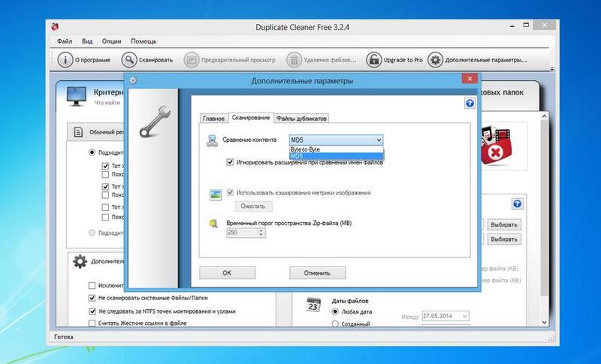The image size is (601, 364).
Task: Open the Помощь menu
Action: [x=143, y=41]
